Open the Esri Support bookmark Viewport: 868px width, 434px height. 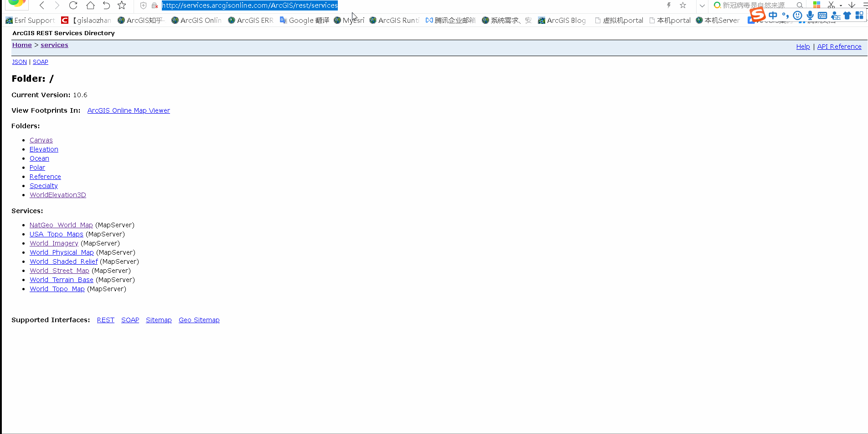point(30,20)
